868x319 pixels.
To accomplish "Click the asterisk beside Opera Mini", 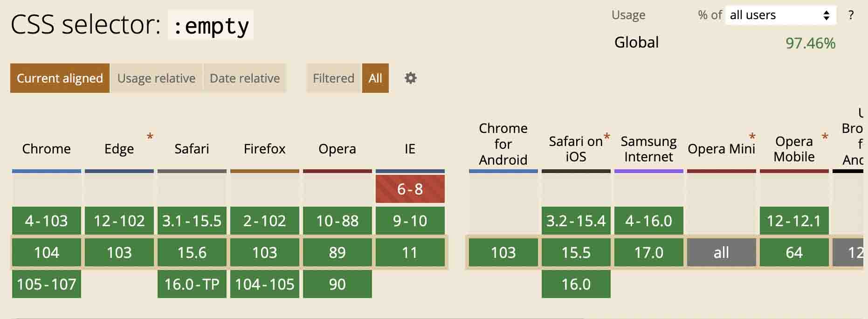I will pyautogui.click(x=752, y=137).
